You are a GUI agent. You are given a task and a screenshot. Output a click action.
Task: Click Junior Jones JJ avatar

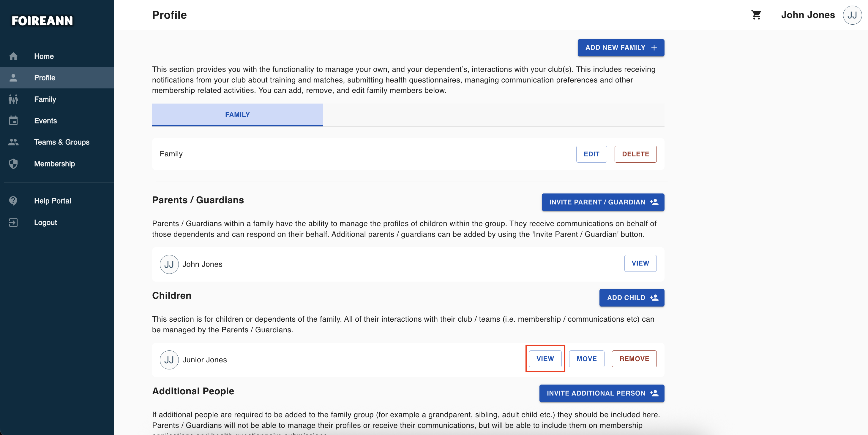point(169,360)
